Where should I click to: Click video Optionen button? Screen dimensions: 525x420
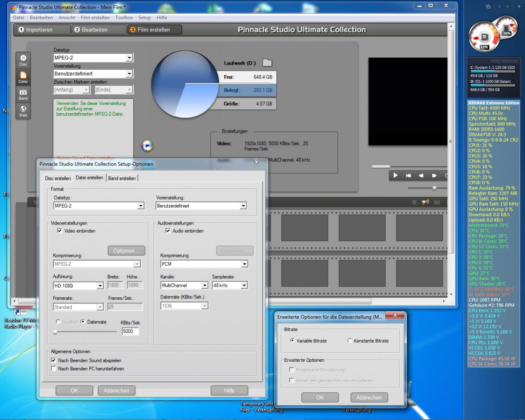click(126, 250)
